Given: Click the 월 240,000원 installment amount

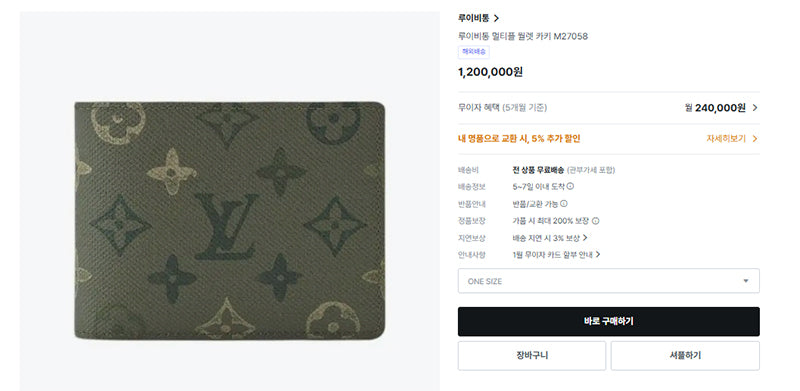Looking at the screenshot, I should (x=715, y=108).
